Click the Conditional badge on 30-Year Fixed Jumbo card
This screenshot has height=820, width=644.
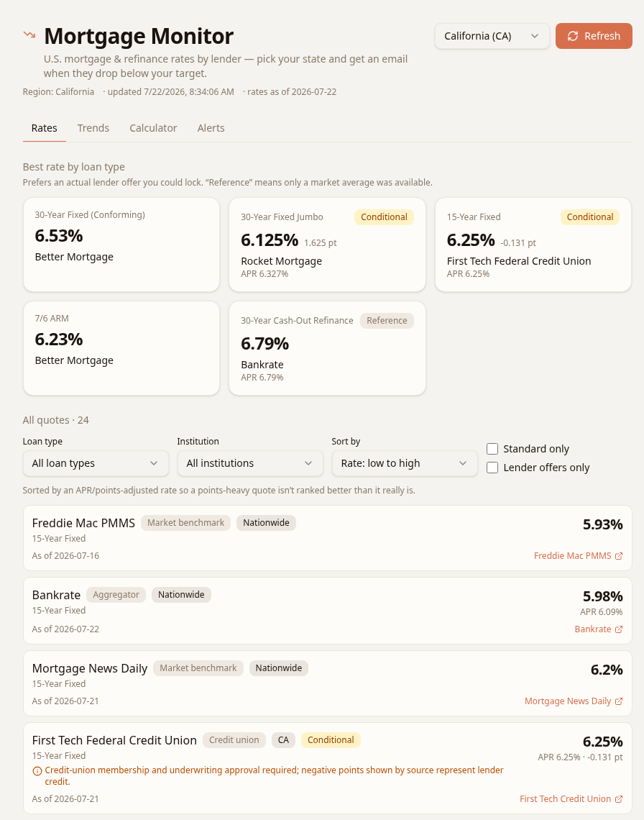pyautogui.click(x=385, y=217)
